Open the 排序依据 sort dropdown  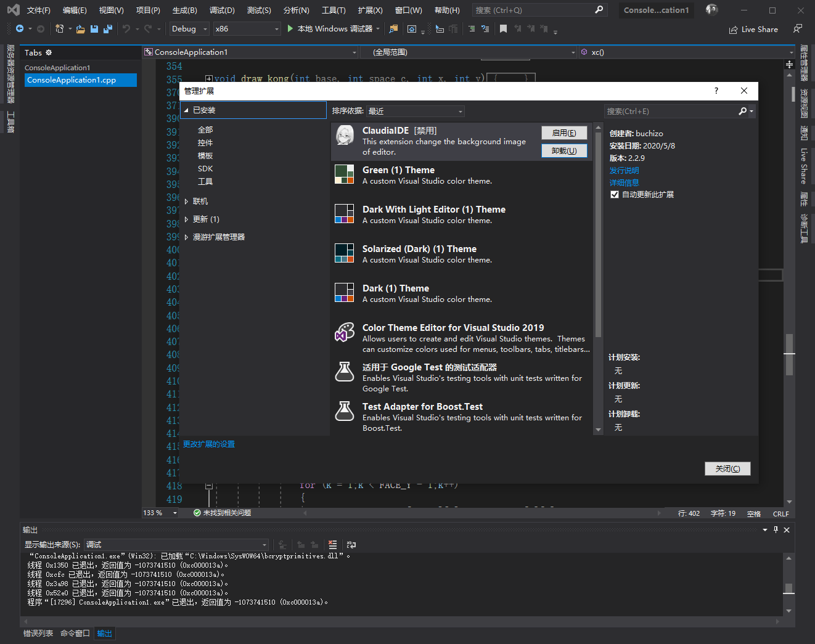coord(416,111)
